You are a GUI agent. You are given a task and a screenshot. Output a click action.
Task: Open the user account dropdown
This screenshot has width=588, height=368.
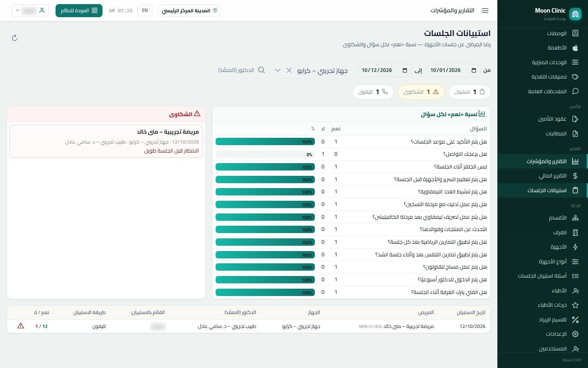[30, 11]
